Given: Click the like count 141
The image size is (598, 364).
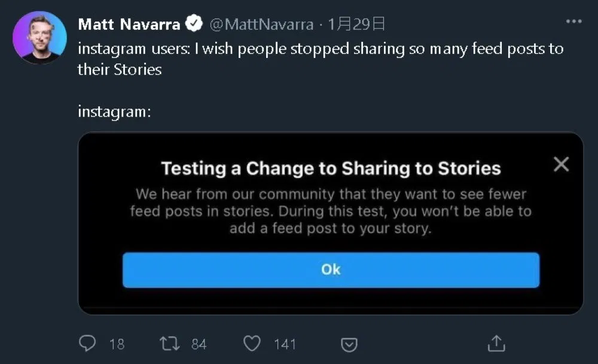Looking at the screenshot, I should [285, 344].
